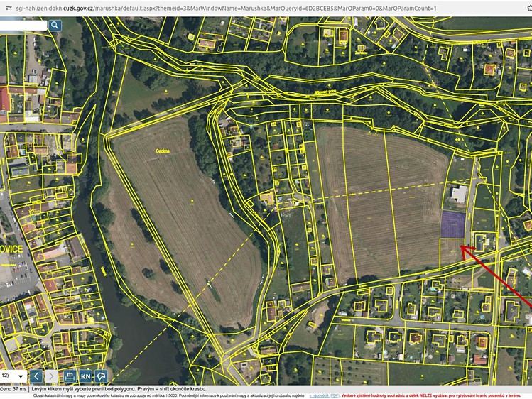532x399 pixels.
Task: Select the polygon drawing tool
Action: point(101,376)
